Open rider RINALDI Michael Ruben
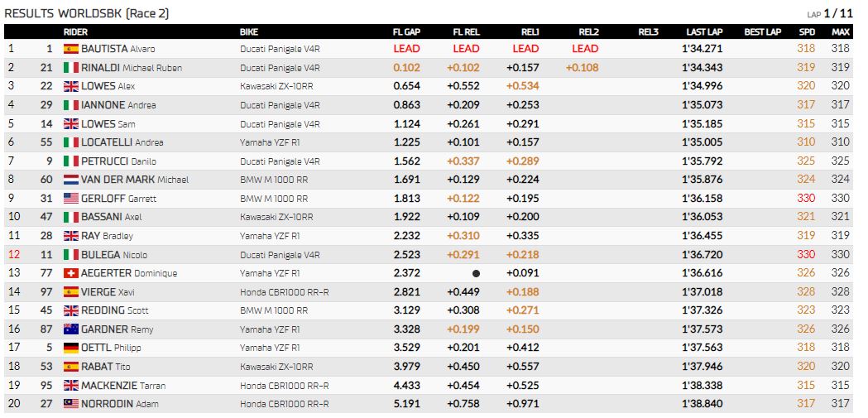The width and height of the screenshot is (868, 418). (x=132, y=68)
